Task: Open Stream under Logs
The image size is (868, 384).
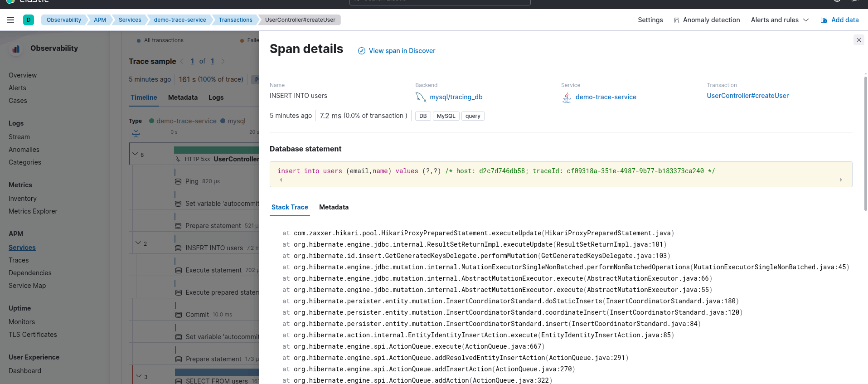Action: click(19, 137)
